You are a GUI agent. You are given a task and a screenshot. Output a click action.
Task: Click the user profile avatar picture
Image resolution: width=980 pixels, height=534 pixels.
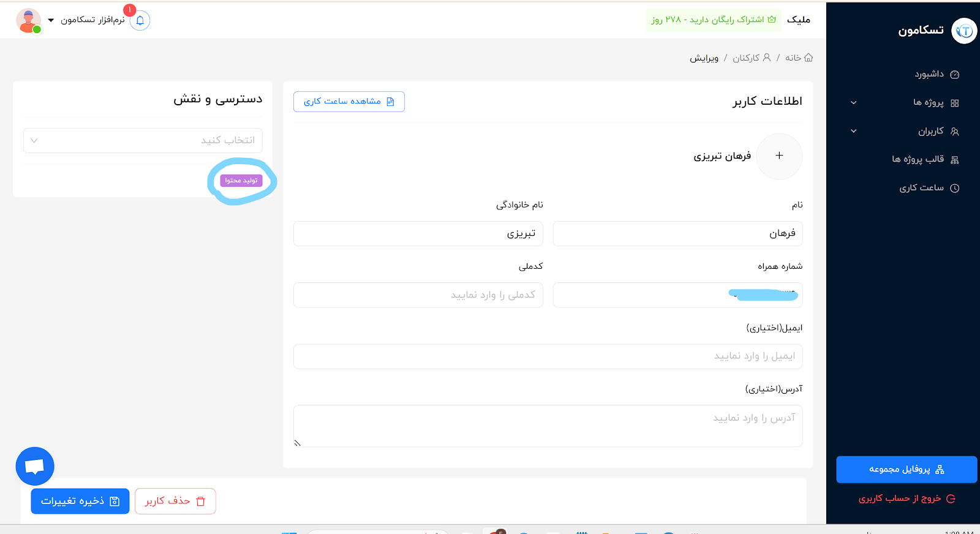point(28,20)
